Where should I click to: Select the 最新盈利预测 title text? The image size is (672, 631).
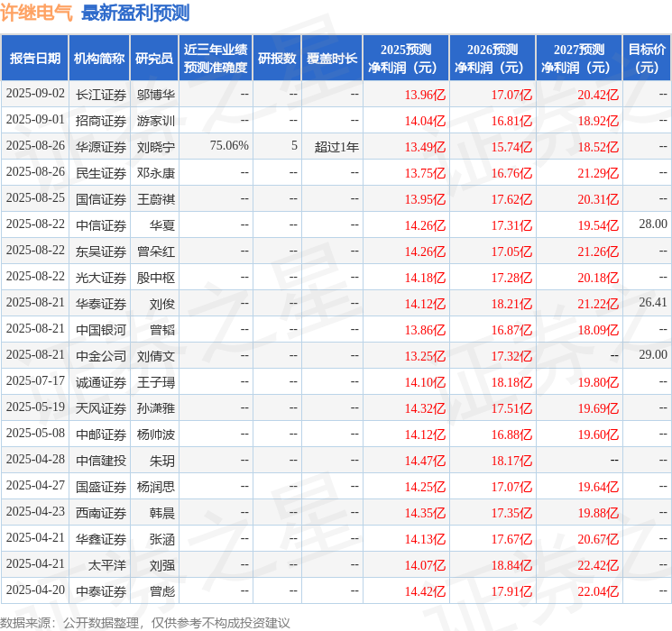(x=135, y=13)
